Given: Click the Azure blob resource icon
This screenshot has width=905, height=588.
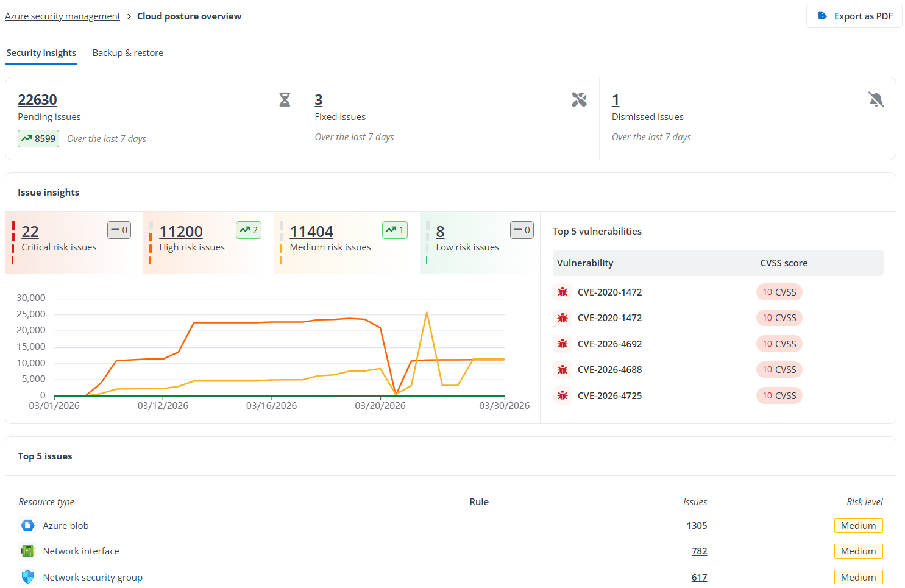Looking at the screenshot, I should 27,525.
